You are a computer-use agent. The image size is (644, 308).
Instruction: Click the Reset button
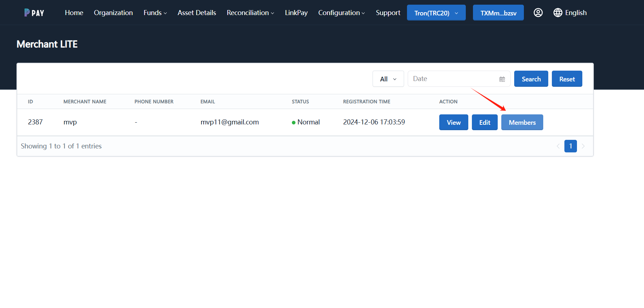pyautogui.click(x=567, y=79)
